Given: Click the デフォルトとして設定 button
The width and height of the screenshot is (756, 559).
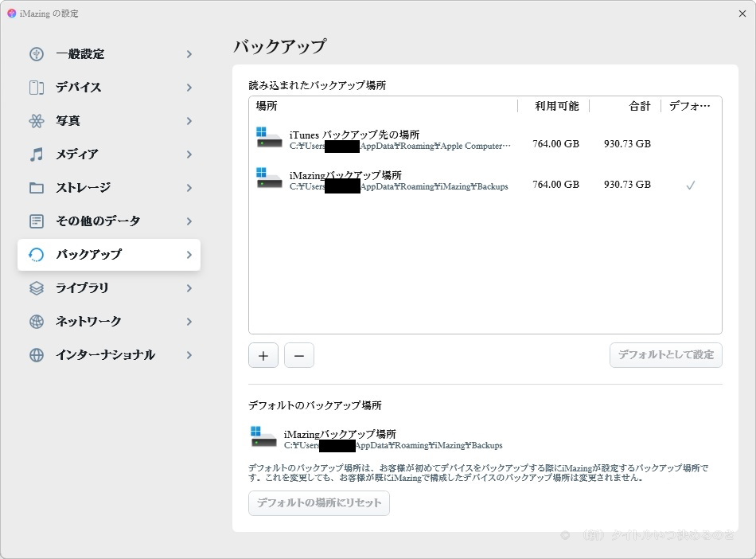Looking at the screenshot, I should (x=666, y=355).
